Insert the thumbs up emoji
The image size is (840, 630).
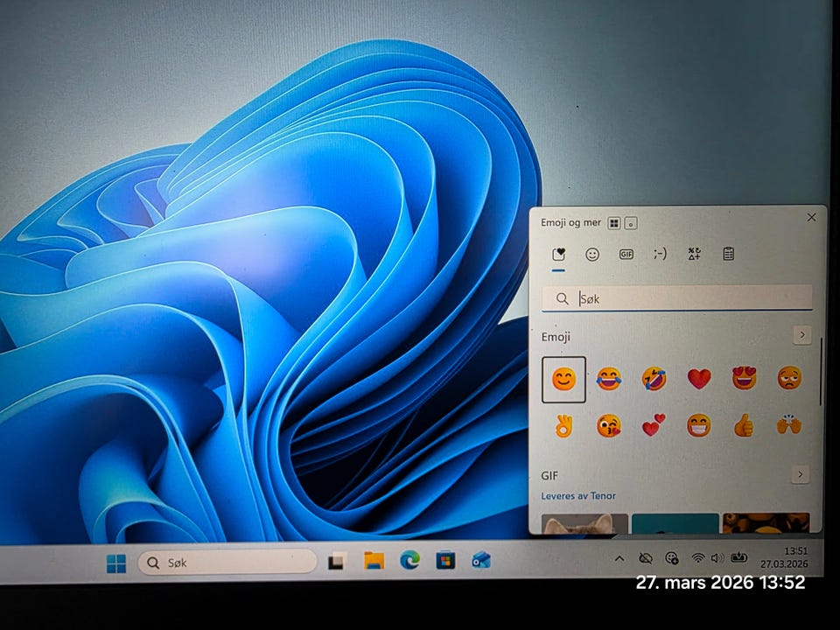[x=744, y=425]
